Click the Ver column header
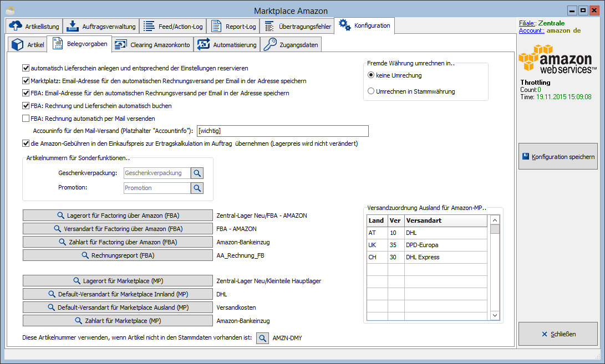The width and height of the screenshot is (605, 364). [396, 221]
